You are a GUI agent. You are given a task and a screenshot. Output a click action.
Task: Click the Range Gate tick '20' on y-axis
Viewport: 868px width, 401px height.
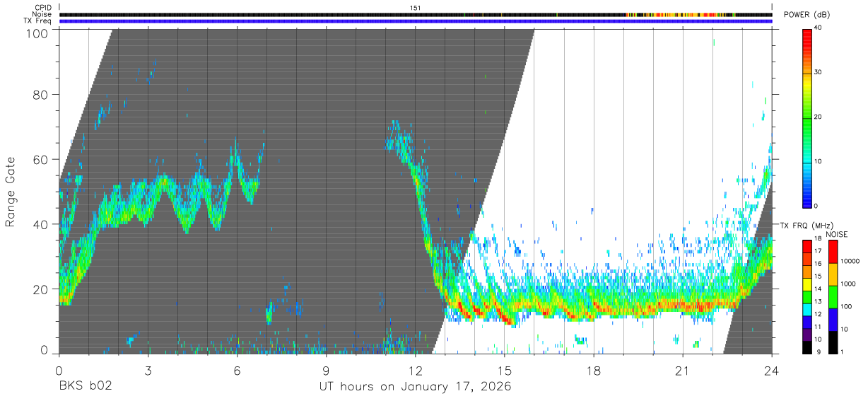[x=40, y=289]
